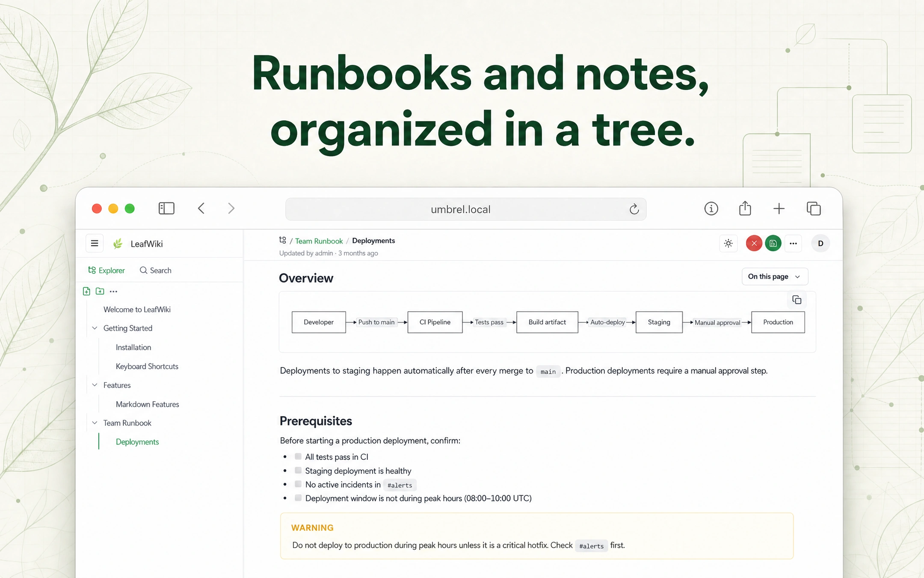Save the page with the green button
Viewport: 924px width, 578px height.
(x=773, y=243)
